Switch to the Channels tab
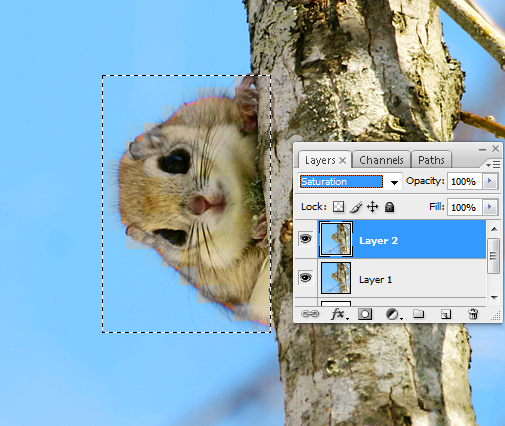This screenshot has height=426, width=505. [381, 160]
